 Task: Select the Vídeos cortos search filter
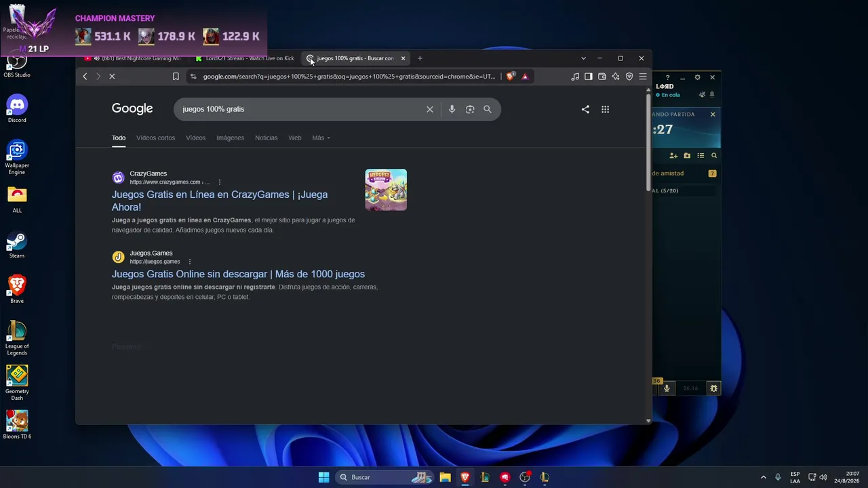click(155, 138)
